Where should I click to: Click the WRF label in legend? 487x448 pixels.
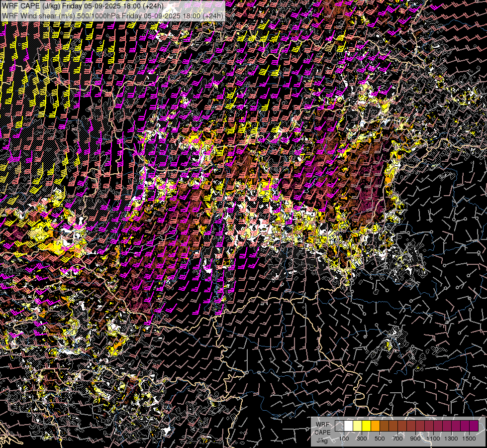[x=322, y=425]
